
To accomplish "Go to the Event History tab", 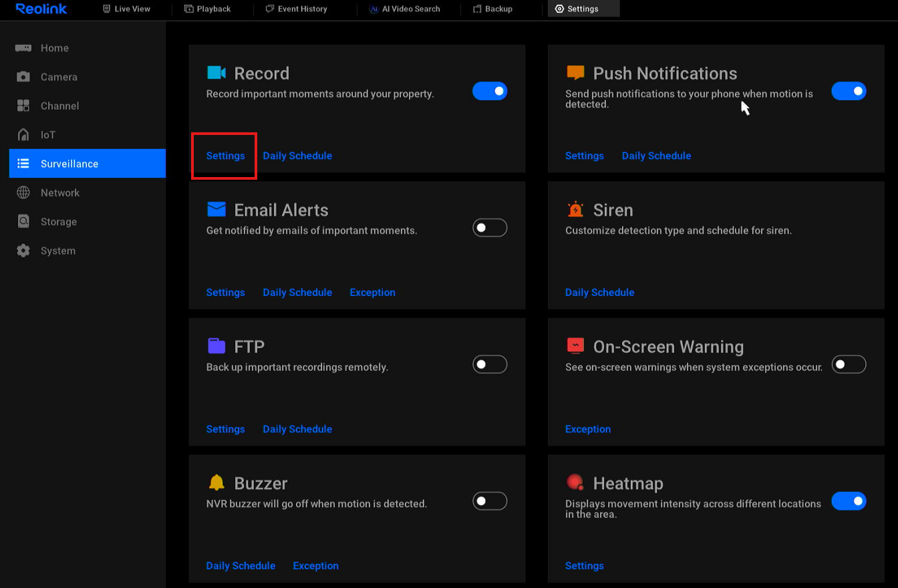I will [296, 9].
